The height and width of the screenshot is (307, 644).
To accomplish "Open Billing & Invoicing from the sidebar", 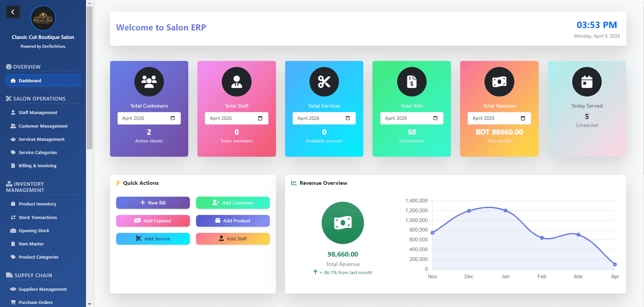I will 38,166.
